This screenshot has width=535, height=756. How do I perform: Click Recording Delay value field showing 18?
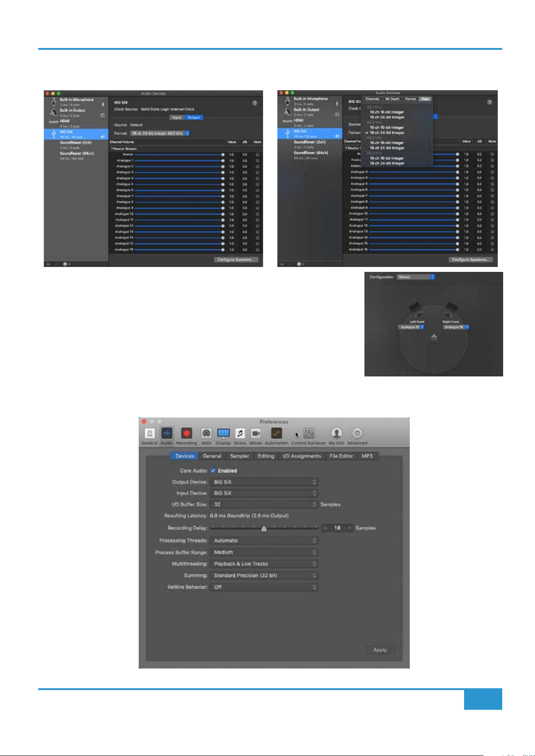[337, 528]
